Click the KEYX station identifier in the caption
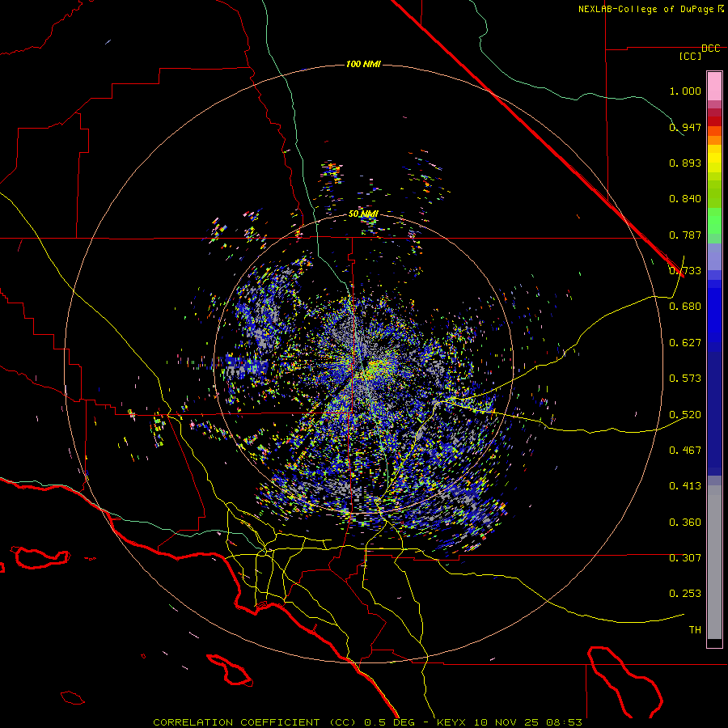 click(451, 722)
